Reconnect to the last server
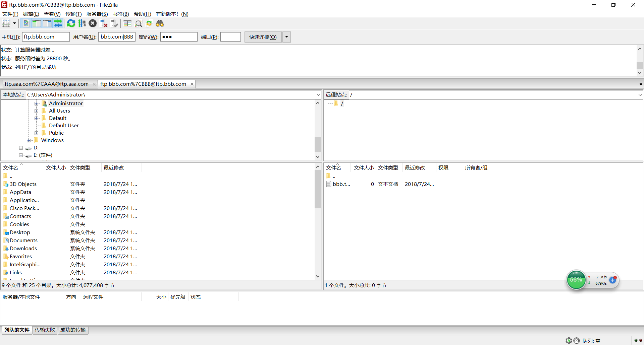Screen dimensions: 644x345 [x=115, y=23]
